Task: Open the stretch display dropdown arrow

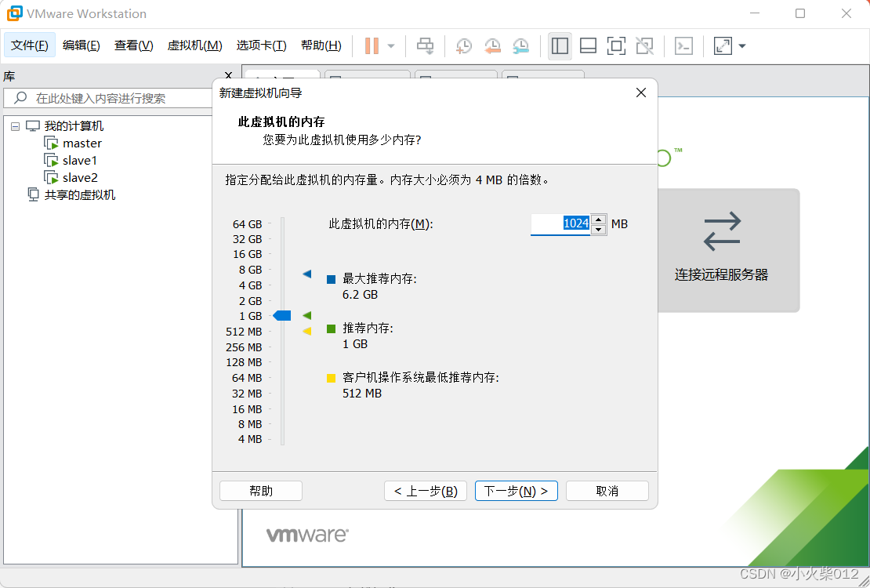Action: [x=742, y=46]
